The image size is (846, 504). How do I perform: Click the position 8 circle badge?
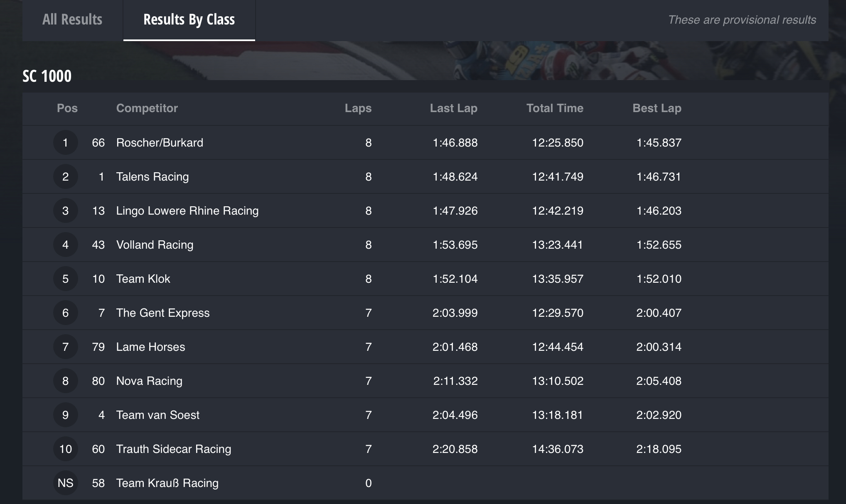coord(65,381)
